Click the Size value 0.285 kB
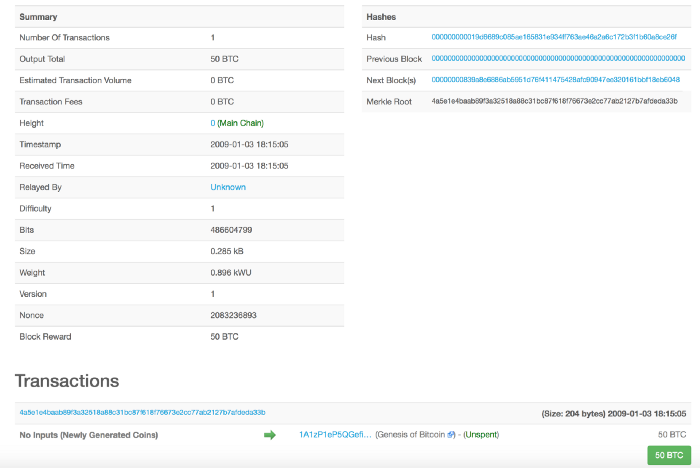The image size is (700, 468). 227,251
